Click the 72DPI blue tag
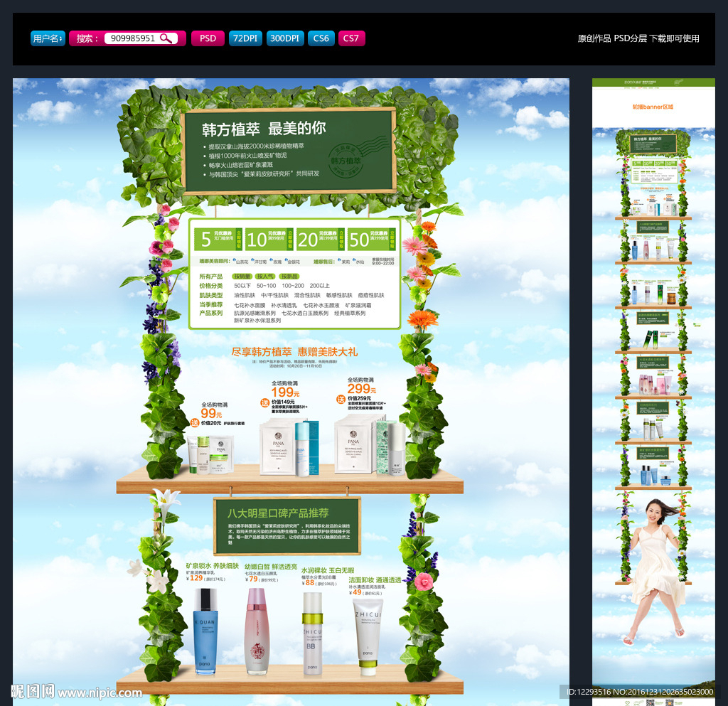Image resolution: width=728 pixels, height=706 pixels. [245, 38]
